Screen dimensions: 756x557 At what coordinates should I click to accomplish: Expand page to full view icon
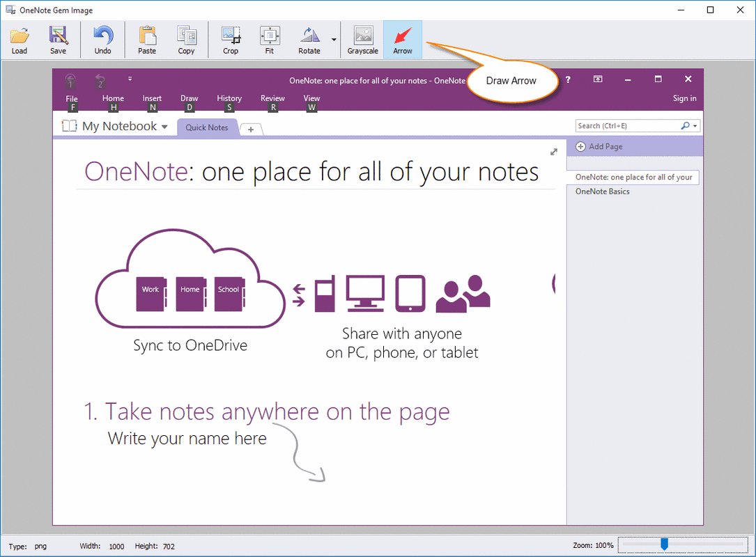(x=554, y=152)
